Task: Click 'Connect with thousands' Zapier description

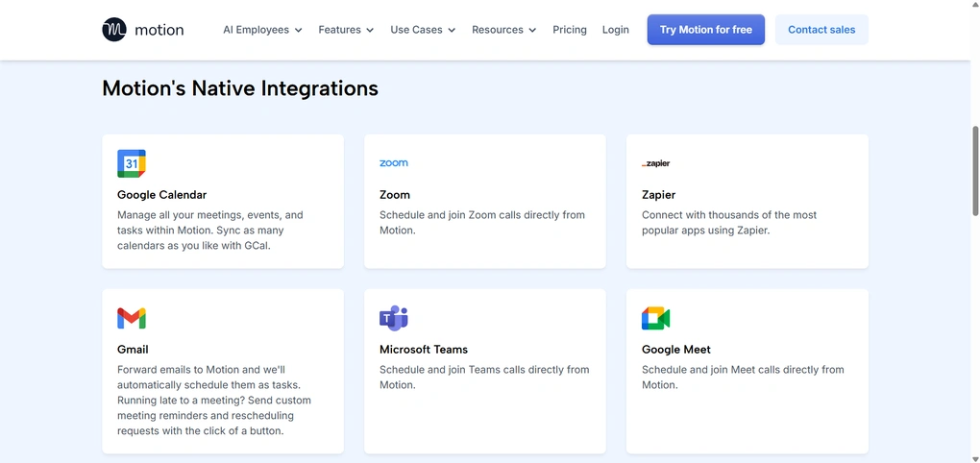Action: (729, 223)
